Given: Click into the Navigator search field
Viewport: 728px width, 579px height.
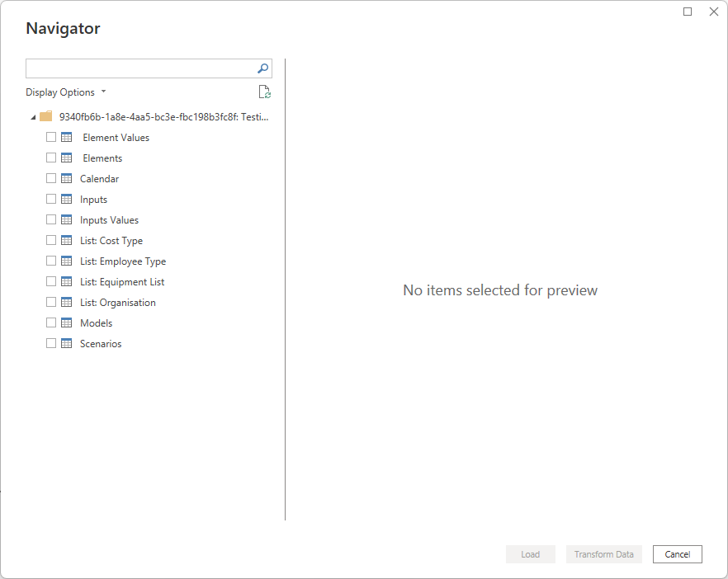Looking at the screenshot, I should coord(140,68).
